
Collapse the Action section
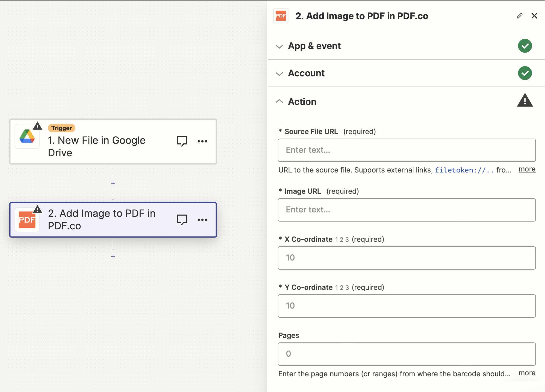pos(279,101)
